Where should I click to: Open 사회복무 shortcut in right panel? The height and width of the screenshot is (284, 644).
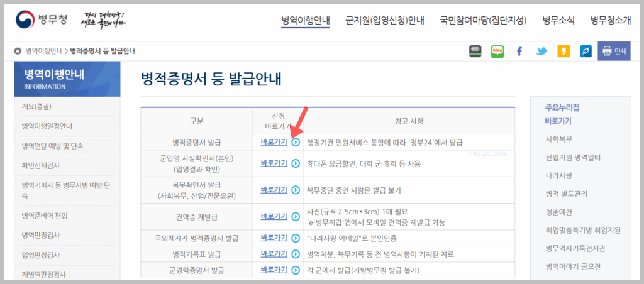coord(558,139)
